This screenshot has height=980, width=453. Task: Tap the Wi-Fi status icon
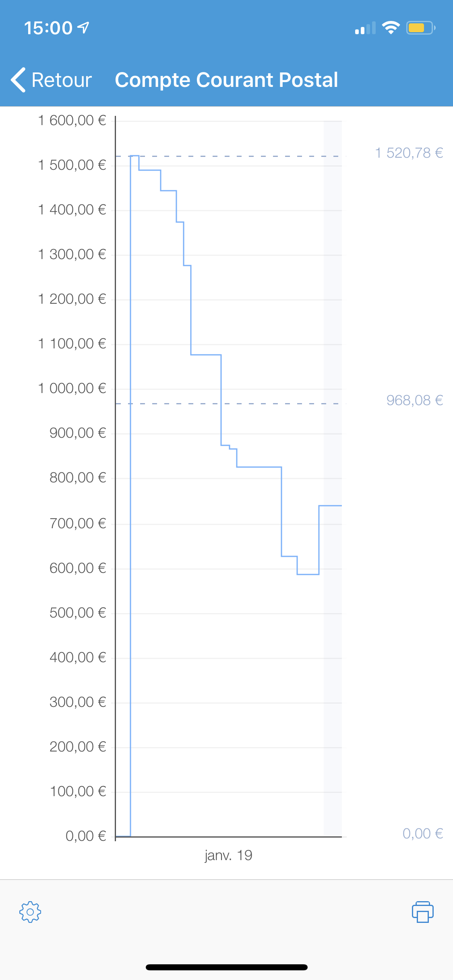pos(391,28)
